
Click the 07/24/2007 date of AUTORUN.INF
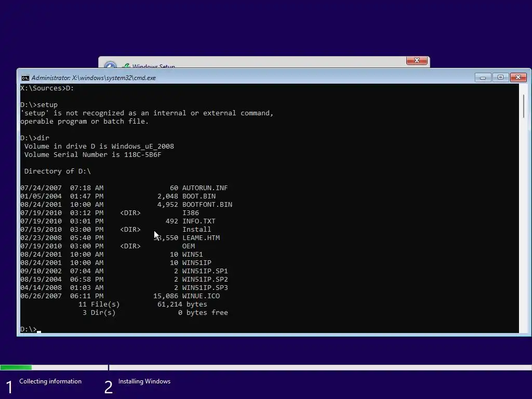(41, 188)
